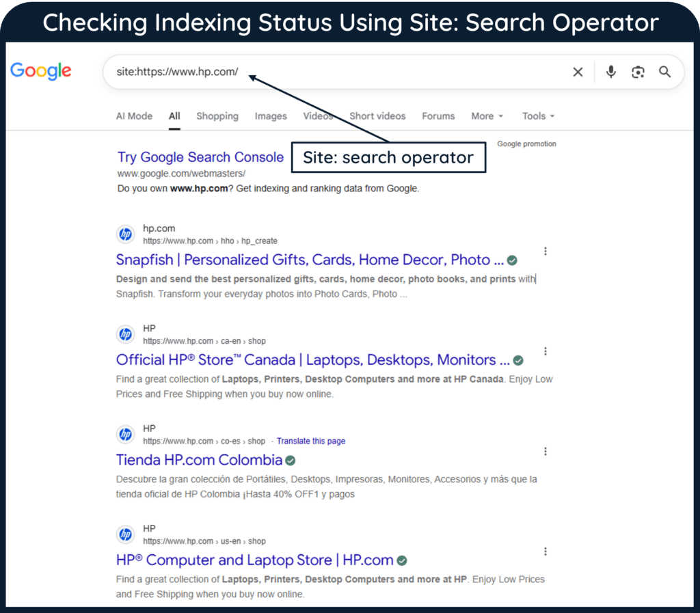Image resolution: width=700 pixels, height=613 pixels.
Task: Click the HP favicon beside the Colombia result
Action: [126, 434]
